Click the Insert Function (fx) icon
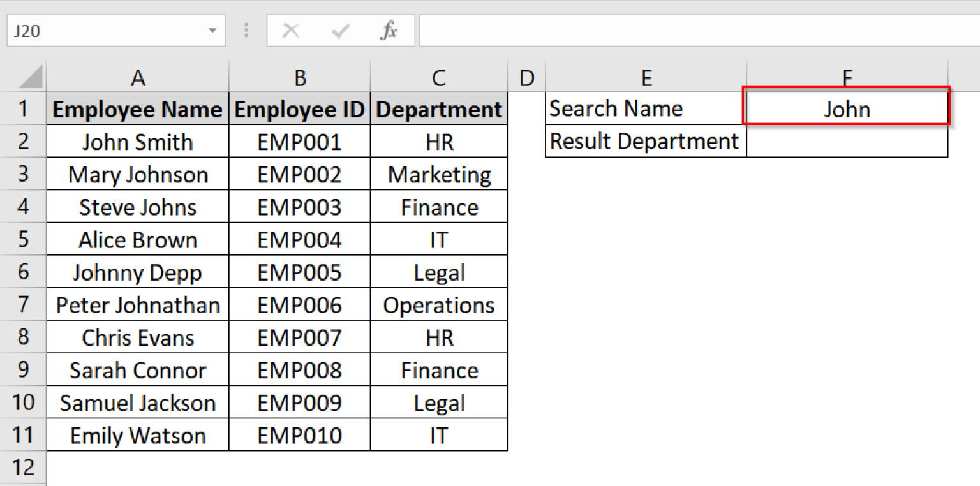This screenshot has width=980, height=486. pos(389,30)
